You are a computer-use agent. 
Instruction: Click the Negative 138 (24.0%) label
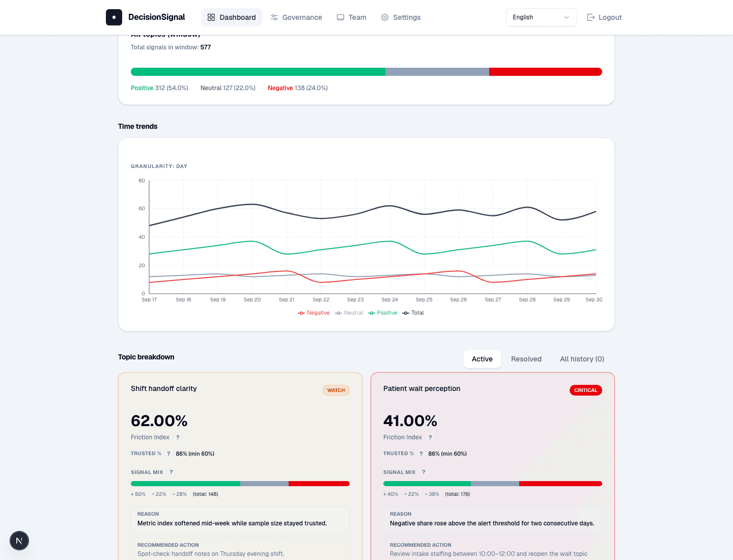point(298,88)
